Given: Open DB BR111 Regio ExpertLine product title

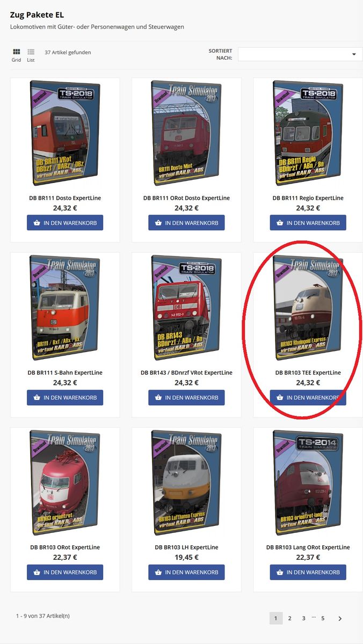Looking at the screenshot, I should [x=308, y=198].
